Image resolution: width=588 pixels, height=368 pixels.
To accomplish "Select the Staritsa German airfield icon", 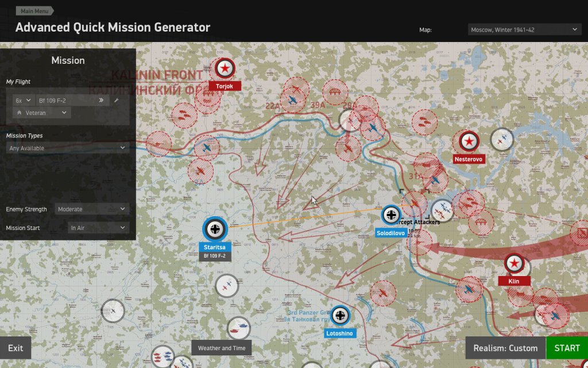I will pyautogui.click(x=215, y=229).
